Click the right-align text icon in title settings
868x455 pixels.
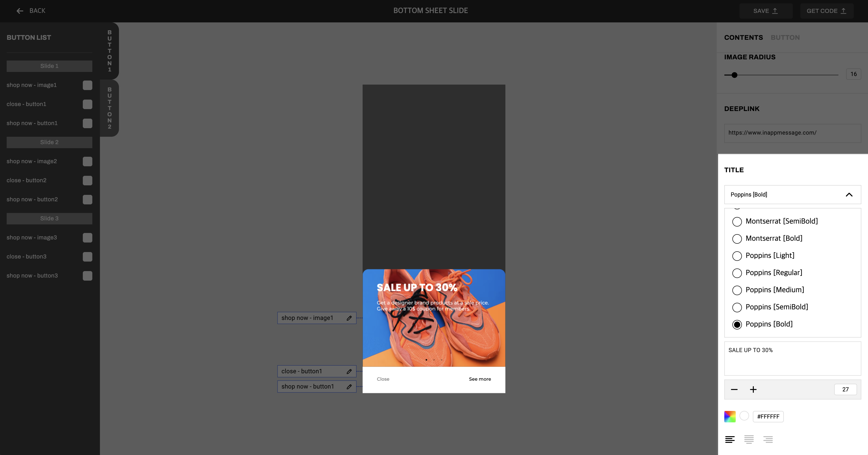(768, 440)
